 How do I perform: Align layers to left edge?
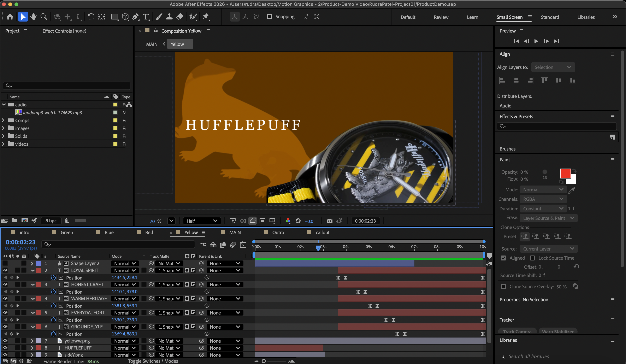[x=502, y=80]
